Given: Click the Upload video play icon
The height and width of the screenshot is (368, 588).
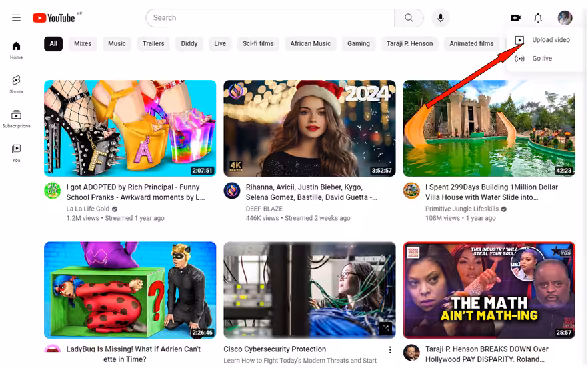Looking at the screenshot, I should coord(519,40).
